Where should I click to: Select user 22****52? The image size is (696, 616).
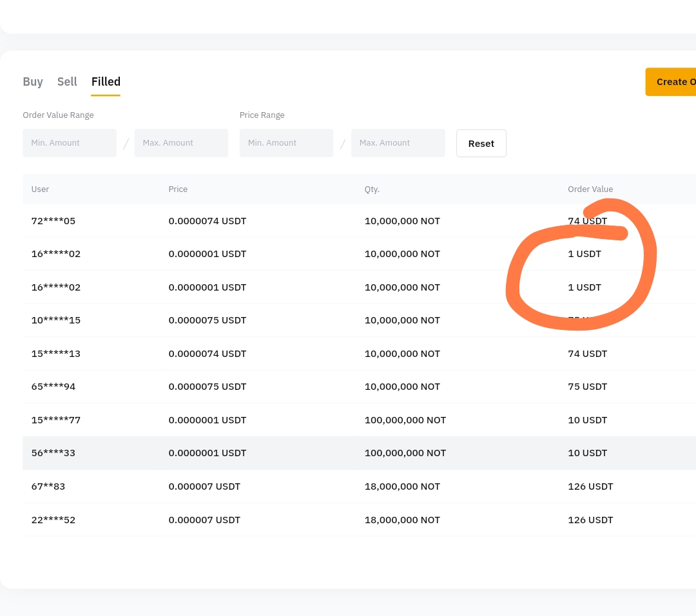coord(53,520)
